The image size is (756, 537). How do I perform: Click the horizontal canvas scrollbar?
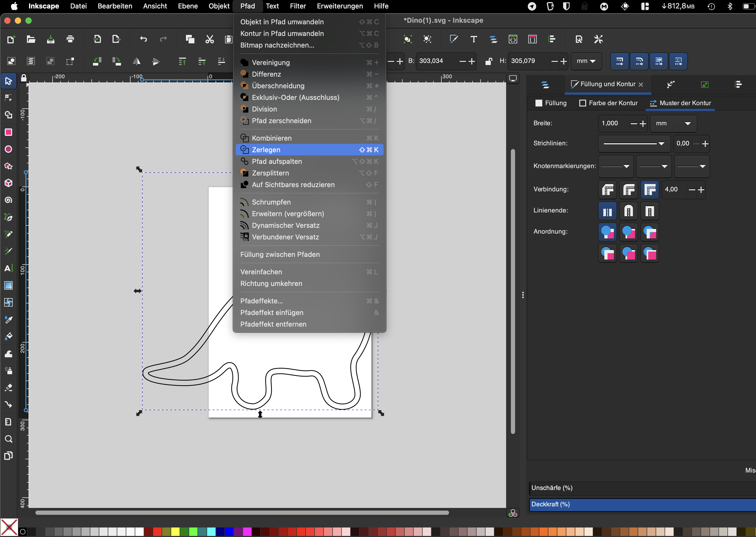pos(242,512)
